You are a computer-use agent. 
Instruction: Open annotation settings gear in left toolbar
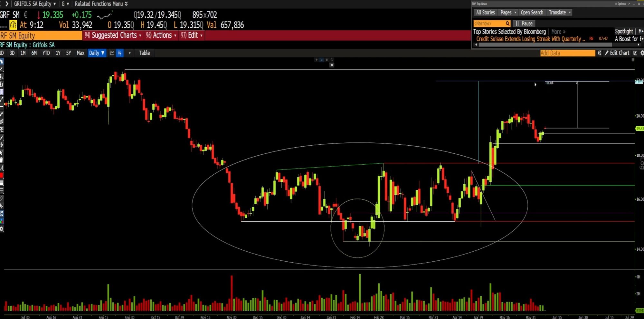[2, 229]
